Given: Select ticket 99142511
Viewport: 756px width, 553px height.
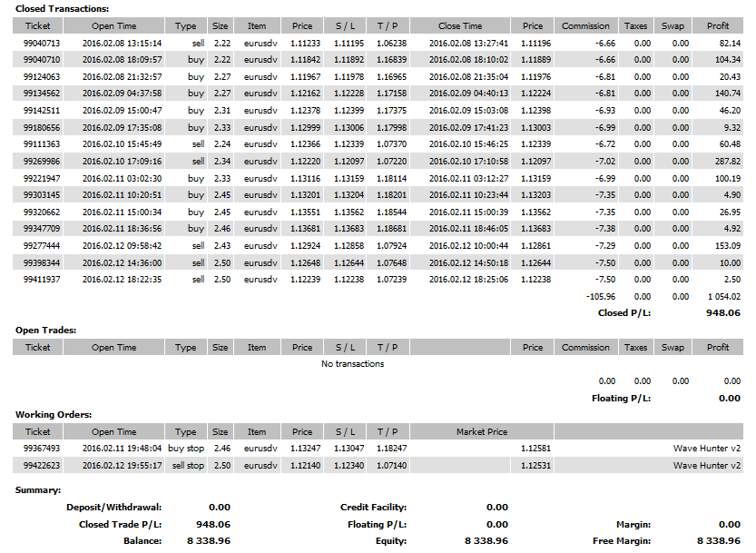Looking at the screenshot, I should click(x=42, y=111).
